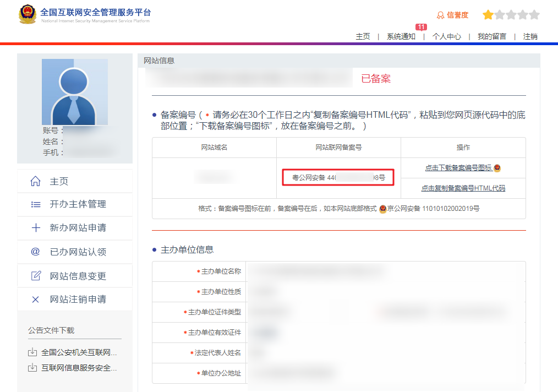Open 系统通知 in the top navigation

coord(401,36)
